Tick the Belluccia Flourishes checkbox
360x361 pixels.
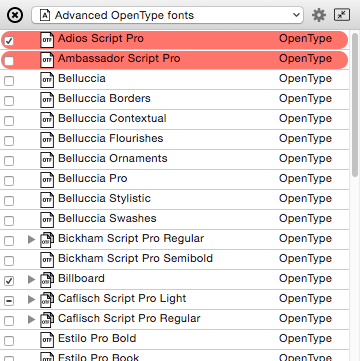point(9,141)
